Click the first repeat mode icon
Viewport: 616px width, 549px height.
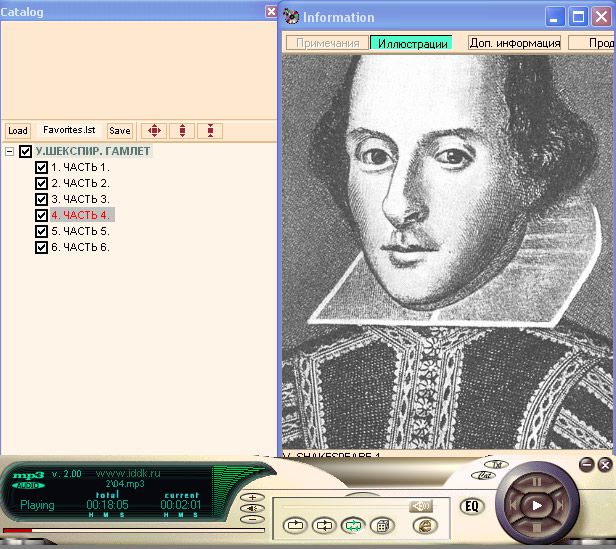(x=296, y=524)
